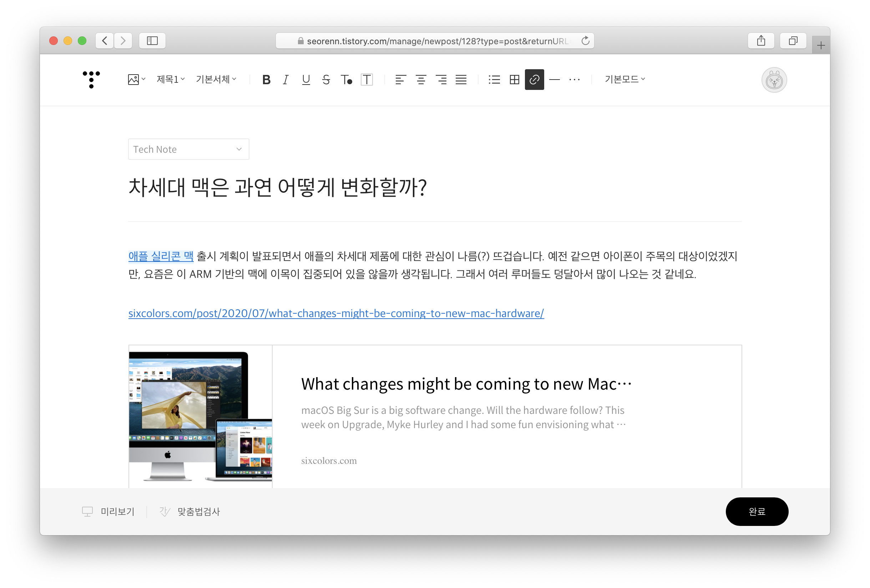Open the more options ellipsis menu
870x588 pixels.
click(574, 79)
